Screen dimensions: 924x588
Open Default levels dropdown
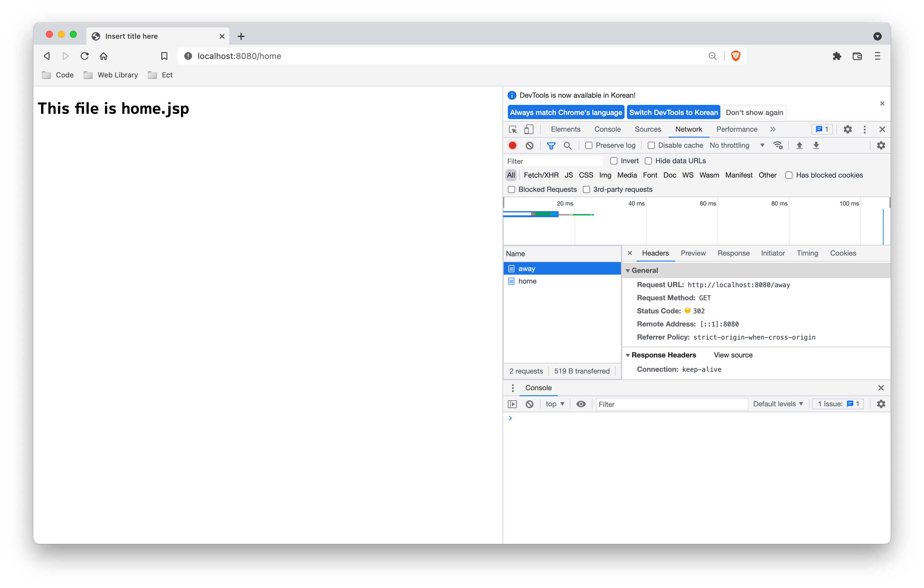pyautogui.click(x=778, y=404)
